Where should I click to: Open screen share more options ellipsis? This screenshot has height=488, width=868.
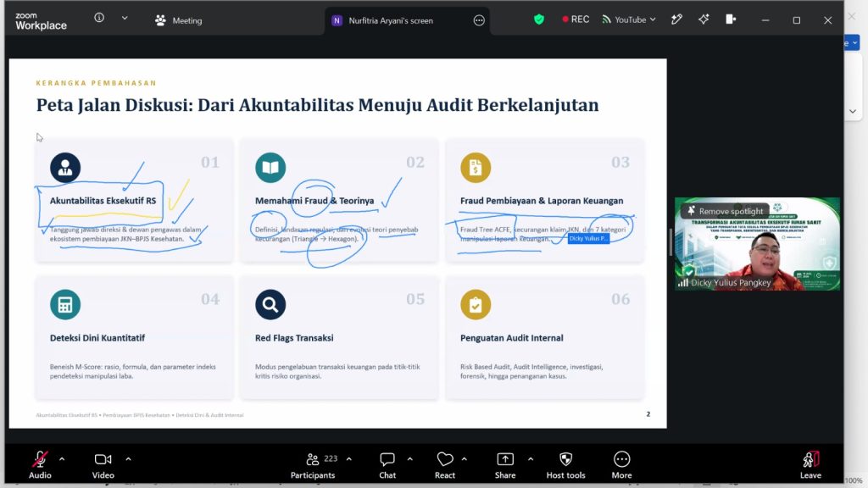[x=479, y=20]
